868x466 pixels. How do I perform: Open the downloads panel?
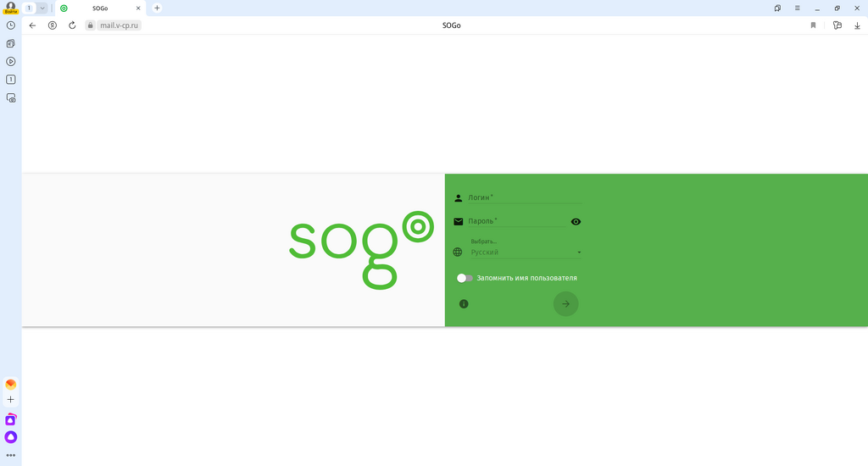tap(857, 25)
